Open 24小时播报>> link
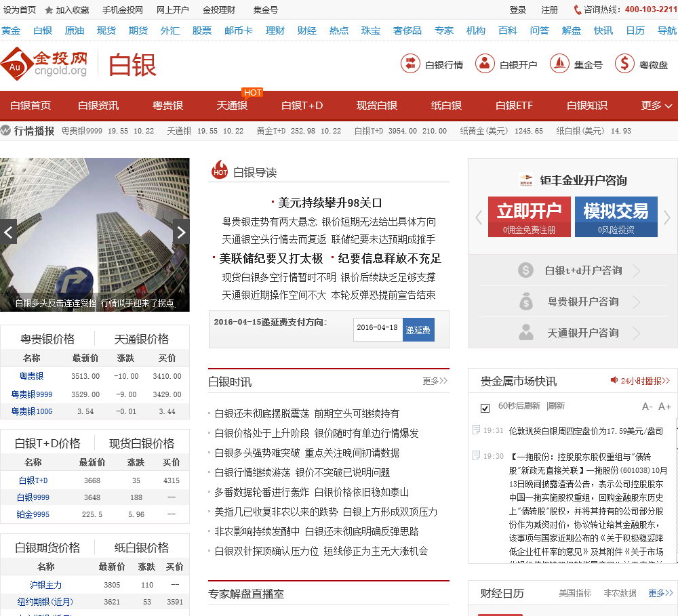This screenshot has width=678, height=616. coord(645,381)
